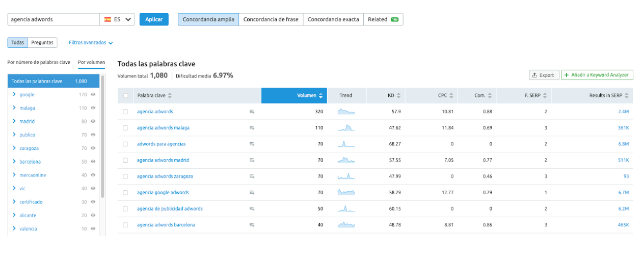
Task: Open trend chart for agencia google adwords
Action: click(346, 192)
